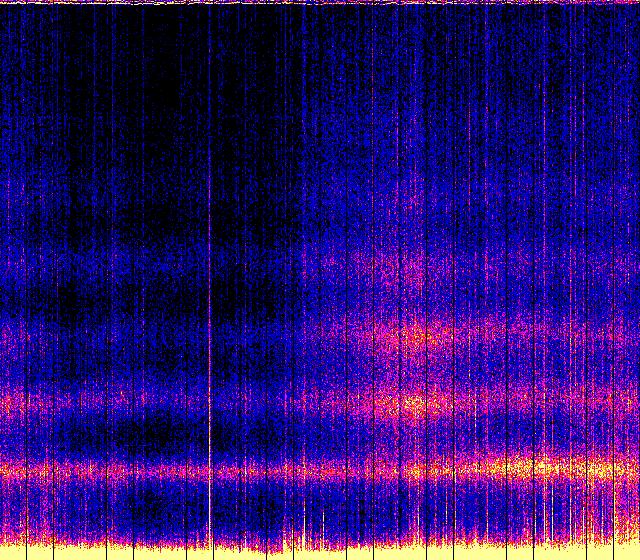Click the middle of the lowest bright band
640x560 pixels.
320,468
